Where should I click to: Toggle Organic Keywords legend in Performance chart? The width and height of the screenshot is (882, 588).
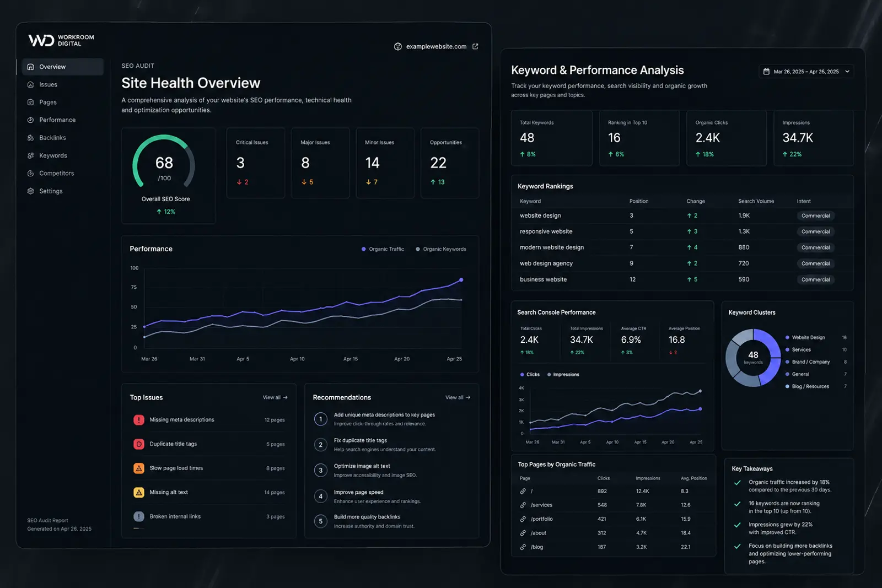[x=441, y=249]
